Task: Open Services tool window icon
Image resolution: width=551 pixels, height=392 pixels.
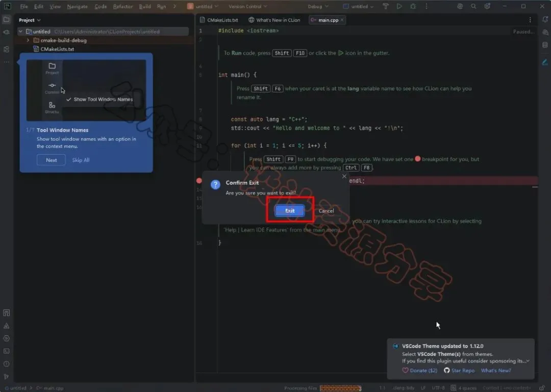Action: click(6, 338)
